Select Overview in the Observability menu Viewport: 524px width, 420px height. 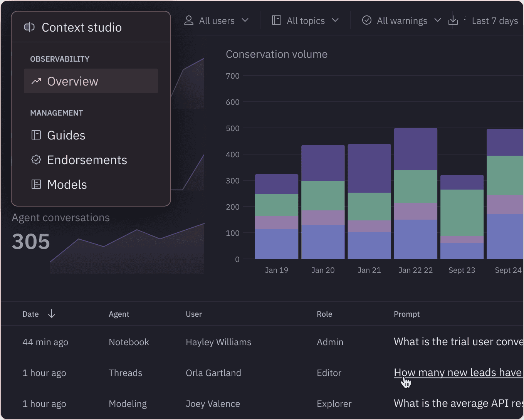[91, 81]
